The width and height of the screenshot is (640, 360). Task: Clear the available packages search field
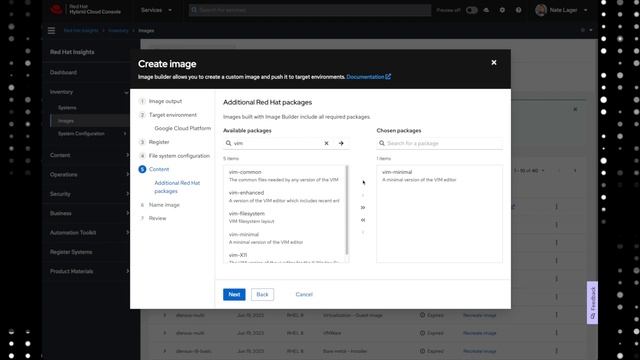pos(326,143)
